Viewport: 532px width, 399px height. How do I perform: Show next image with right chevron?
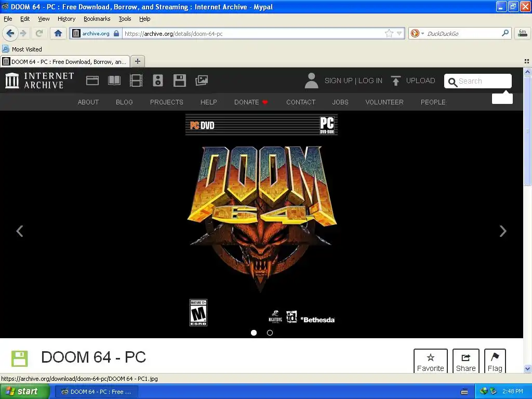[x=503, y=231]
